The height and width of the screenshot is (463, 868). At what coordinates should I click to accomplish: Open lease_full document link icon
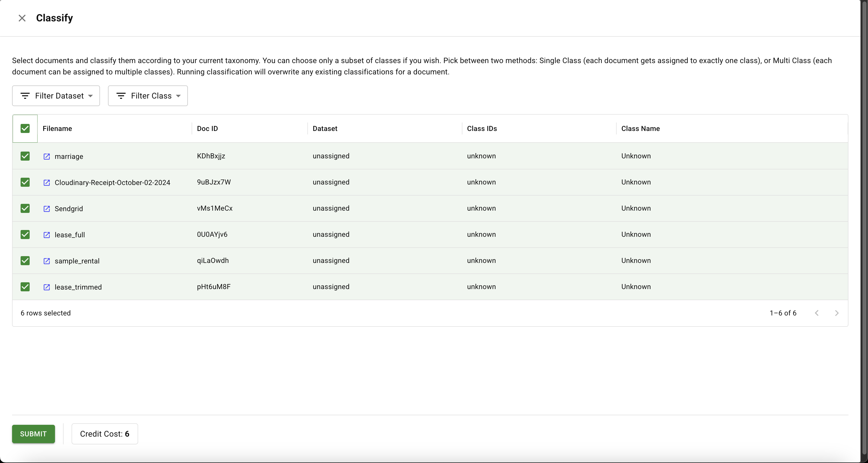click(x=47, y=235)
